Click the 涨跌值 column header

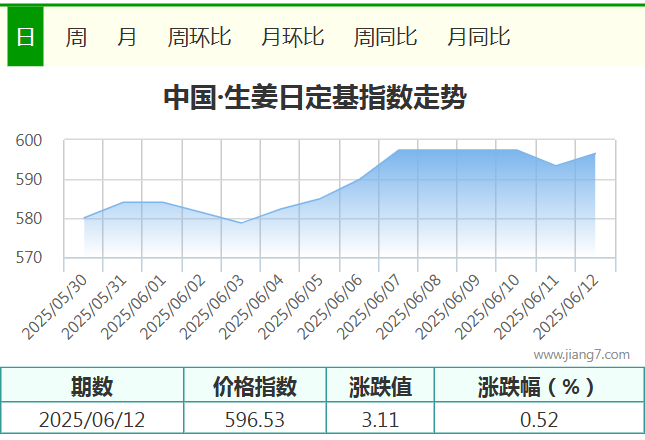380,386
